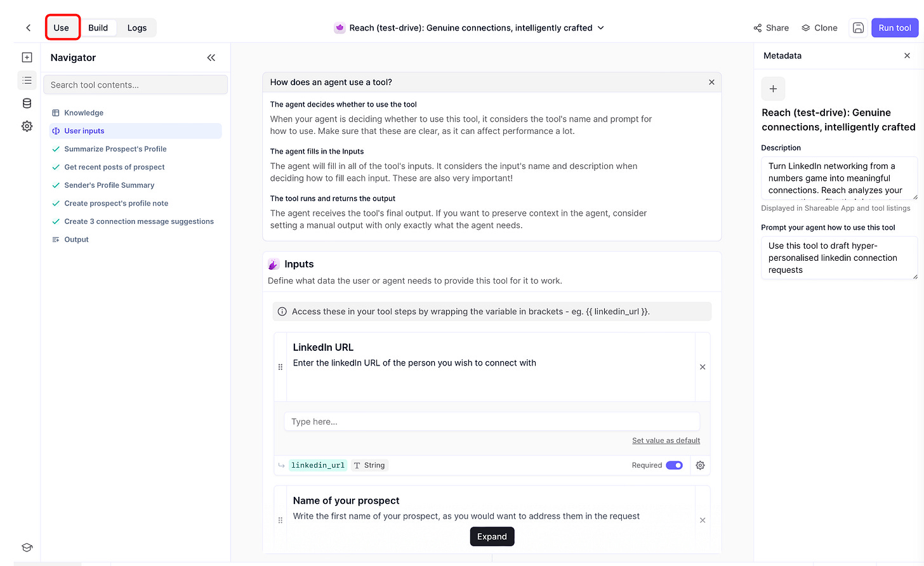Click the Inputs section emoji icon
This screenshot has width=924, height=566.
coord(274,265)
